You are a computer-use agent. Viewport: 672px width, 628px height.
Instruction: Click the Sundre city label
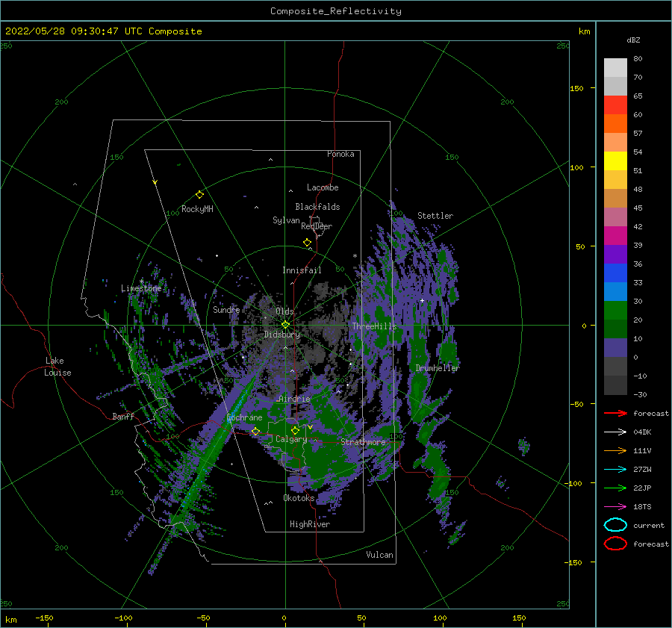[x=226, y=309]
